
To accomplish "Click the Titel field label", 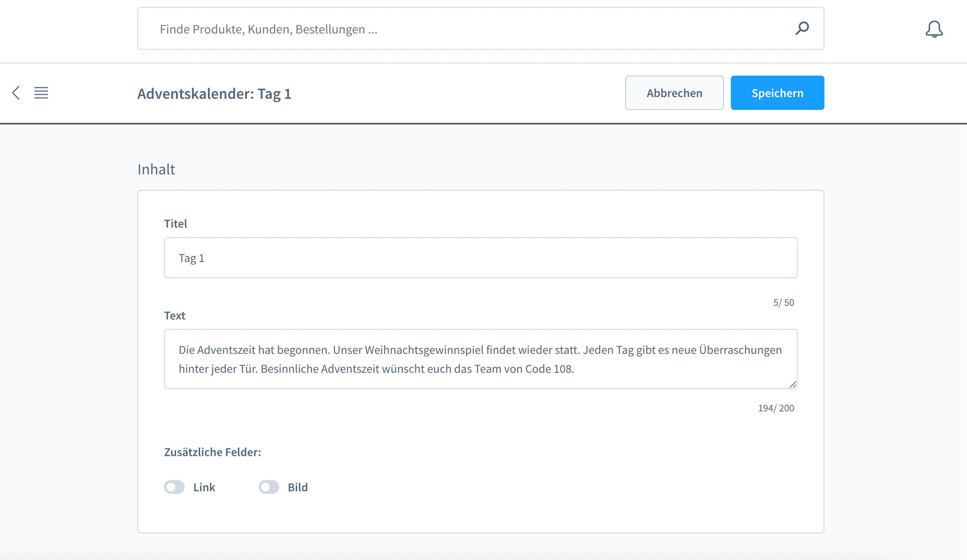I will 176,224.
